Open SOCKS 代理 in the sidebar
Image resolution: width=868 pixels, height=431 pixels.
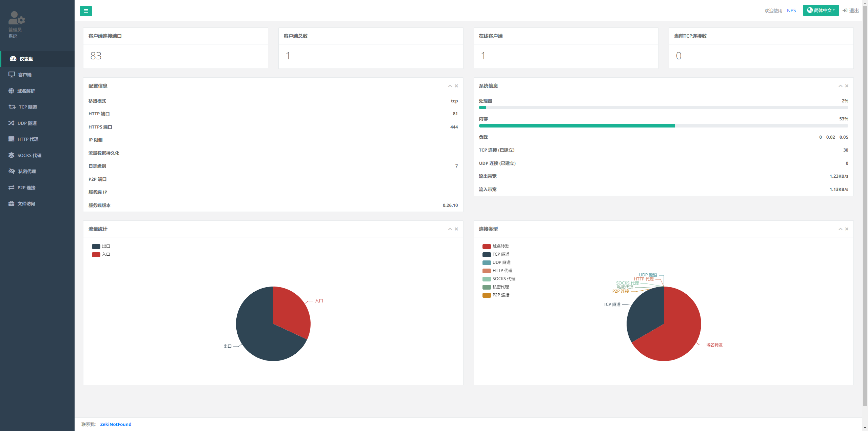[37, 155]
